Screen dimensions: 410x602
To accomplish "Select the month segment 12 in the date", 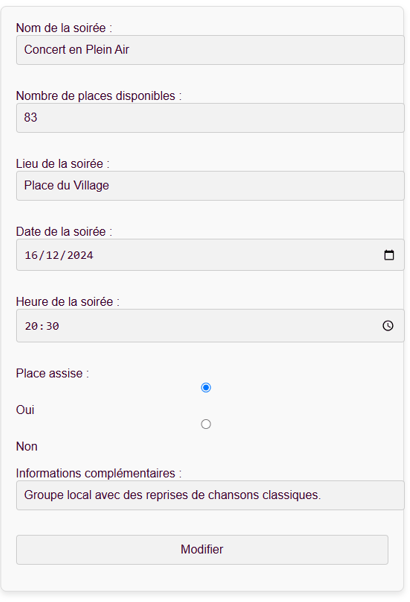I will pos(53,255).
